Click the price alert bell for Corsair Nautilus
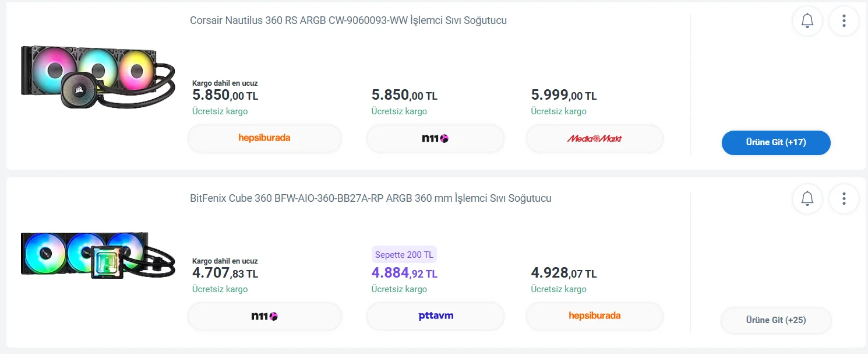 pos(807,22)
